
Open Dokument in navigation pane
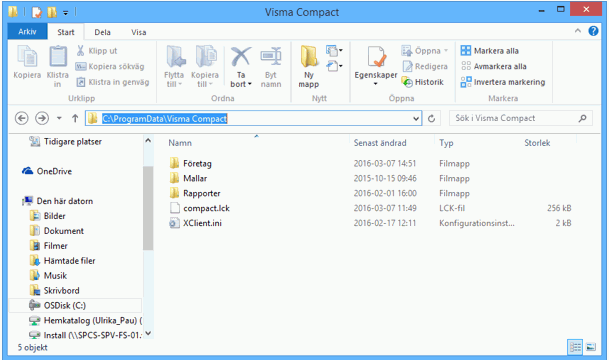coord(64,231)
